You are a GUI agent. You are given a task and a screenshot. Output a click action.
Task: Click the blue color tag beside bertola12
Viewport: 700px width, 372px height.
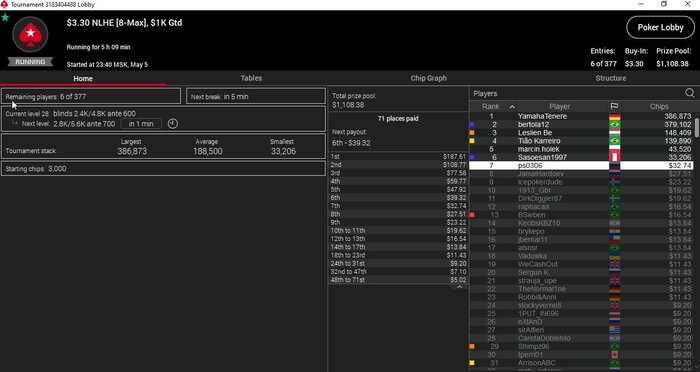[472, 125]
